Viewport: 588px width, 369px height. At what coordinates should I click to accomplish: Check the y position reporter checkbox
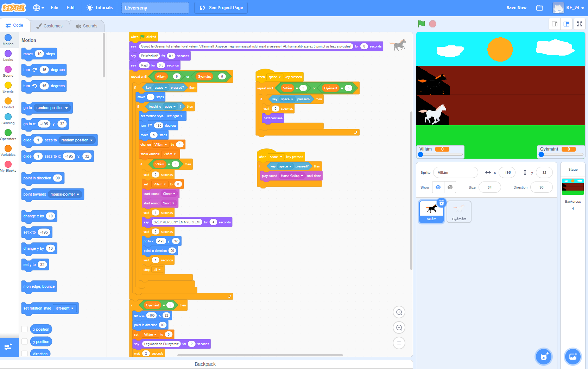tap(24, 341)
